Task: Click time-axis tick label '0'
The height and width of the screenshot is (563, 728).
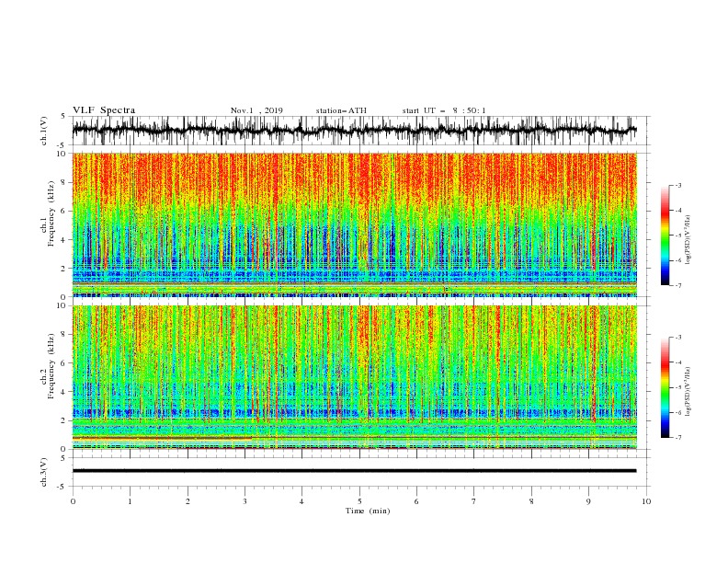Action: (73, 501)
